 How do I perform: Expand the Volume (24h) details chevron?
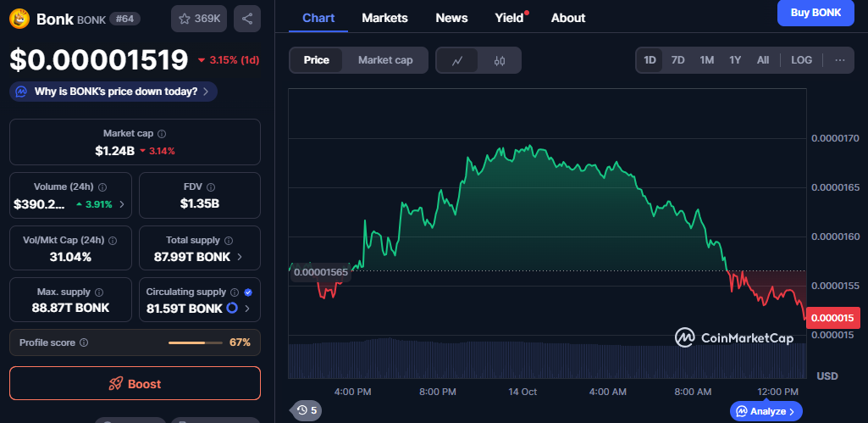click(121, 204)
